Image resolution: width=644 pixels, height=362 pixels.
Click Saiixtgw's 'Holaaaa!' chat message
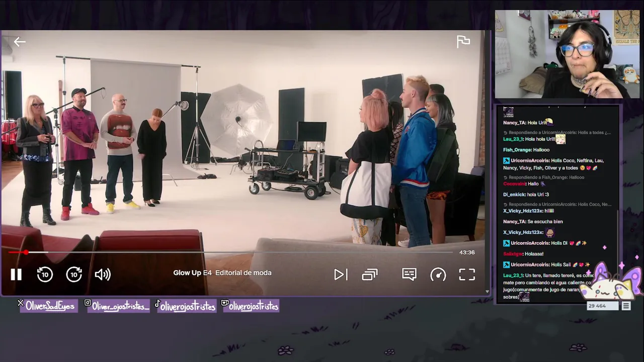click(523, 254)
